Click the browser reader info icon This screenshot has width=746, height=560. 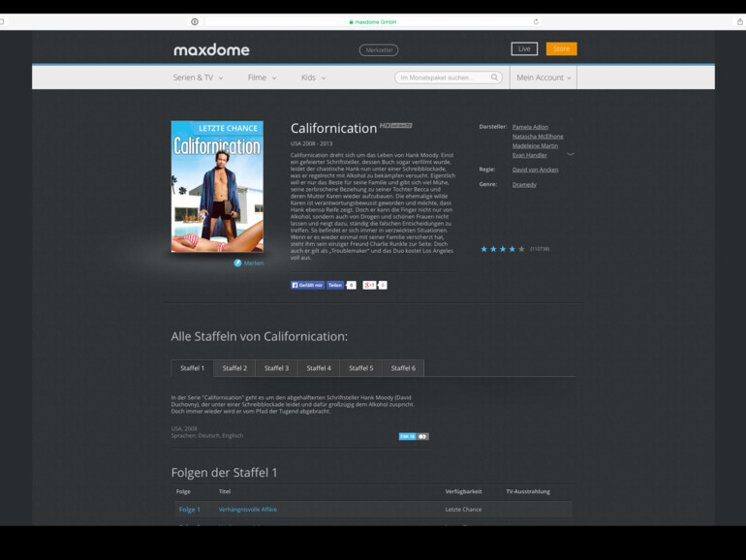point(195,21)
